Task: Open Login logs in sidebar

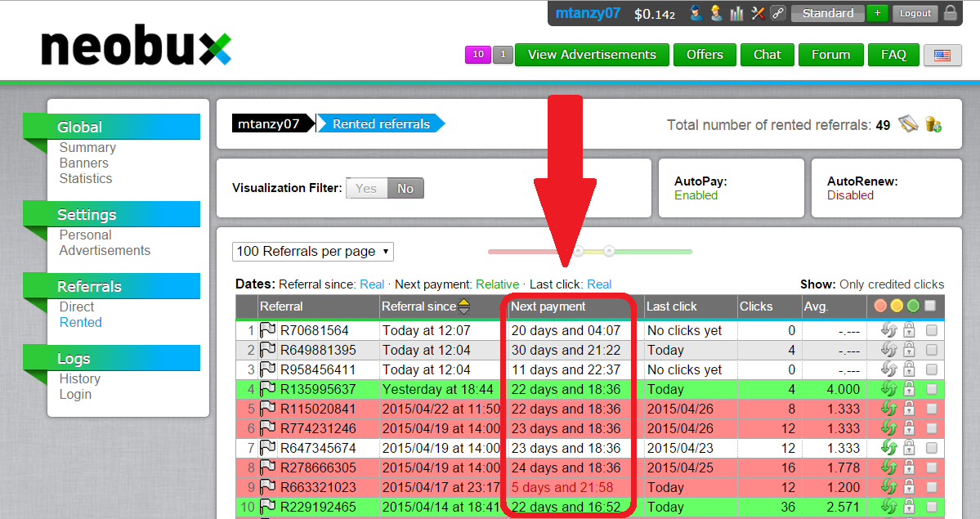Action: coord(75,395)
